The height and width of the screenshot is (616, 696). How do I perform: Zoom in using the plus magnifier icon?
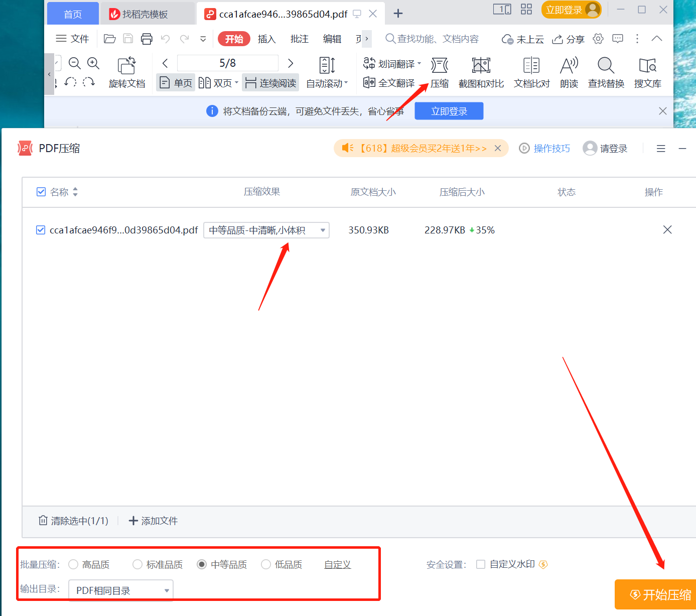point(93,63)
